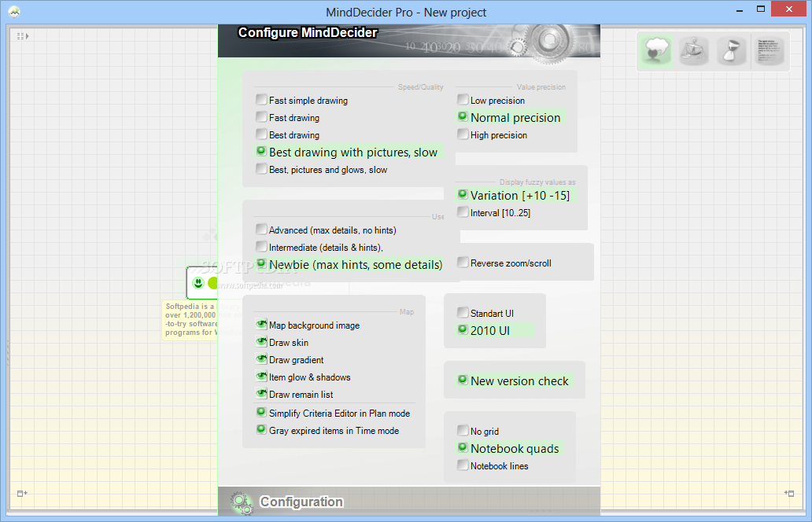The image size is (812, 522).
Task: Maximize the MindDecider Pro window
Action: coord(761,10)
